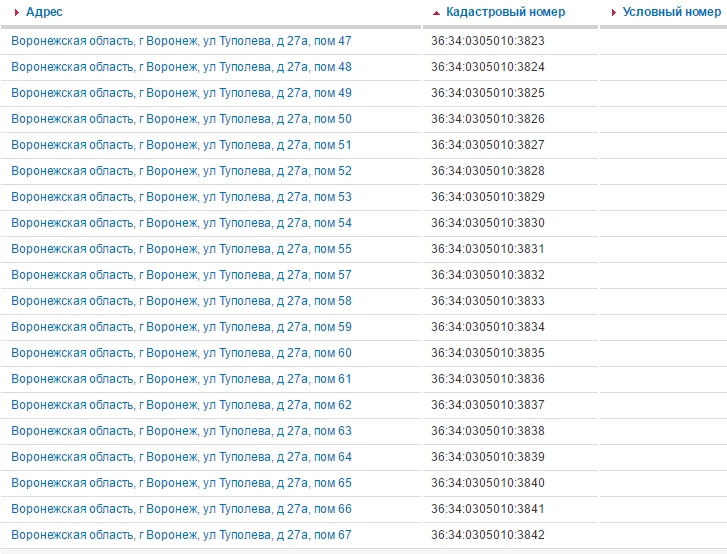
Task: Select cadastral number 36:34:0305010:3839
Action: tap(488, 456)
